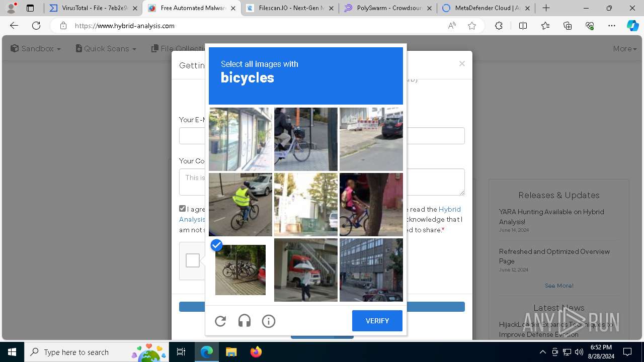This screenshot has width=644, height=362.
Task: Select the tile with cyclist in yellow vest
Action: coord(240,205)
